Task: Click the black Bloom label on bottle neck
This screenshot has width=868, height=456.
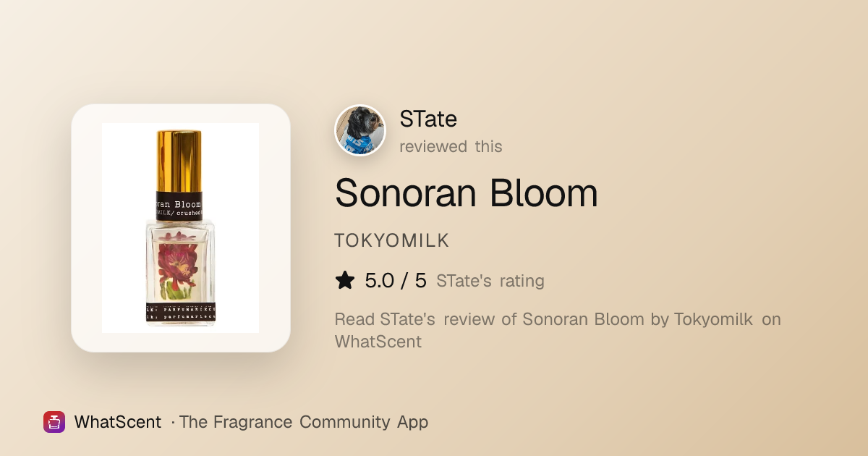Action: coord(179,205)
